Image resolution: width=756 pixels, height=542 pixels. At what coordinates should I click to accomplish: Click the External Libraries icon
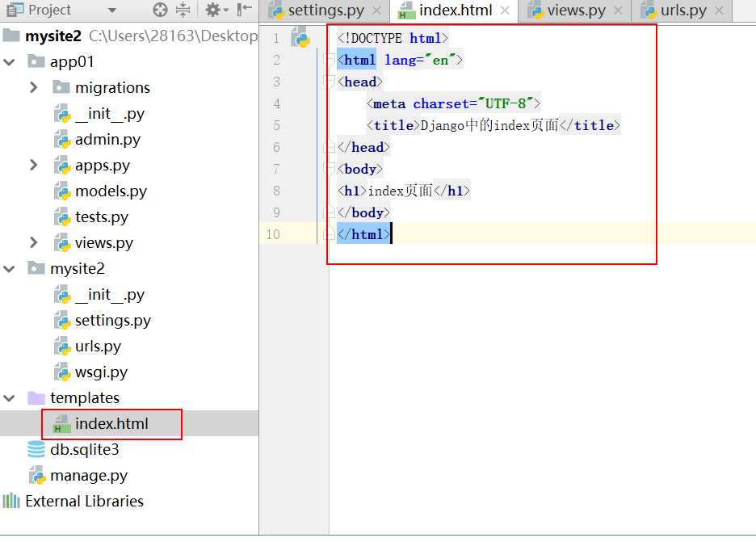(x=11, y=501)
